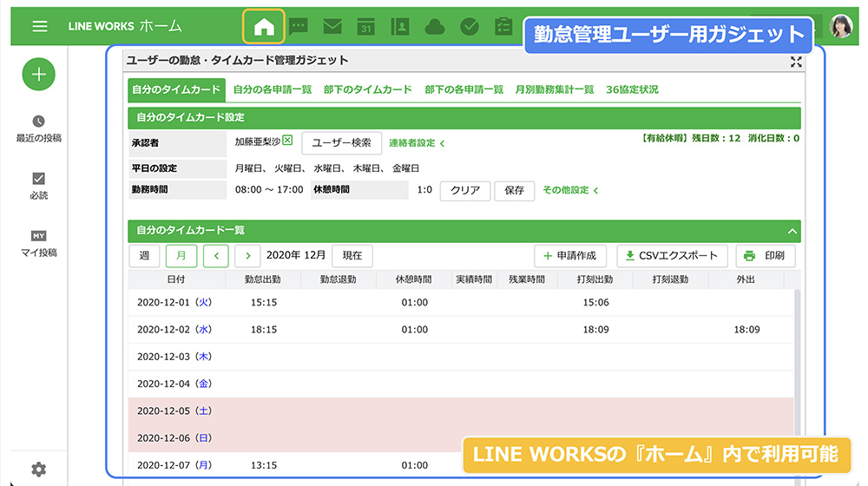Expand その他設定 link
Viewport: 868px width, 486px height.
coord(570,190)
